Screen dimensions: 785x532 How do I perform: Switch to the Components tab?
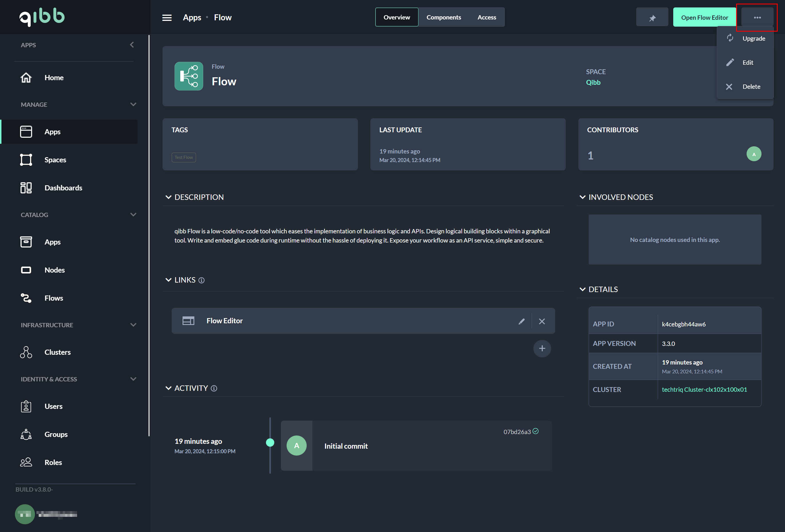[443, 17]
